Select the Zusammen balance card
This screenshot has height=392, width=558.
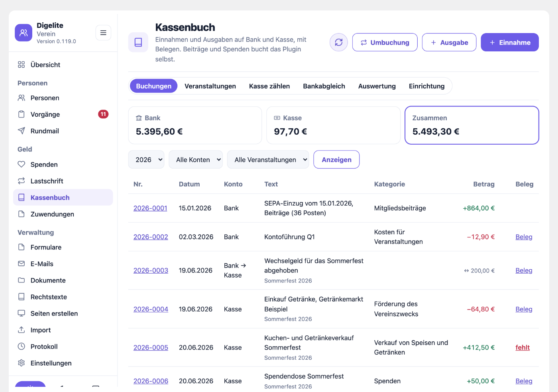[x=472, y=125]
